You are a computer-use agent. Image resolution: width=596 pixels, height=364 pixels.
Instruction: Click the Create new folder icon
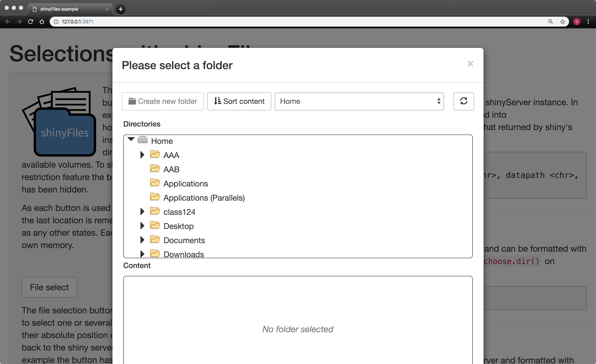coord(132,101)
